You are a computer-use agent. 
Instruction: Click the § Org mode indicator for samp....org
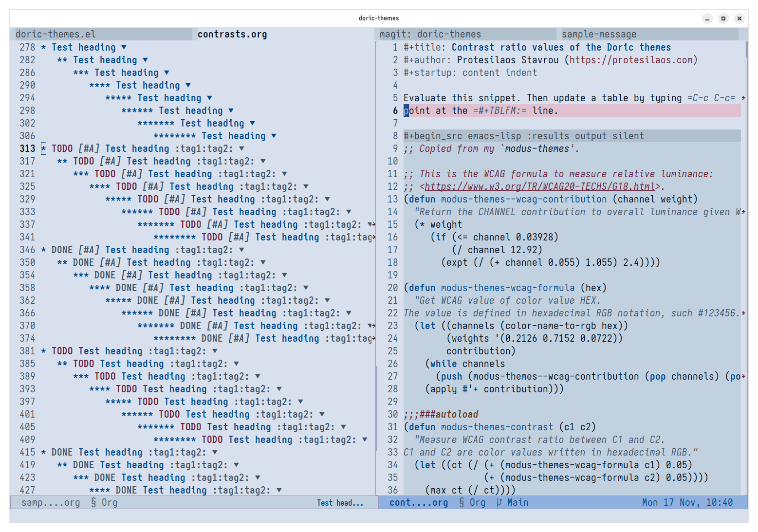pyautogui.click(x=104, y=502)
